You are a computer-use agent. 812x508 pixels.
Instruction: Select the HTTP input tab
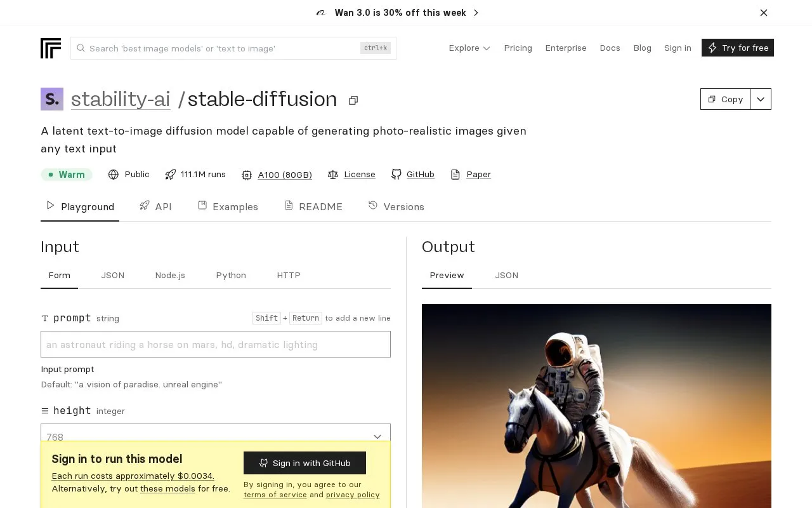coord(289,276)
